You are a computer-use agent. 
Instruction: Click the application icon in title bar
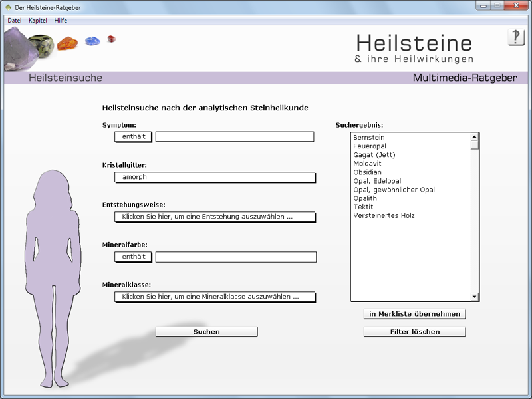pyautogui.click(x=7, y=6)
